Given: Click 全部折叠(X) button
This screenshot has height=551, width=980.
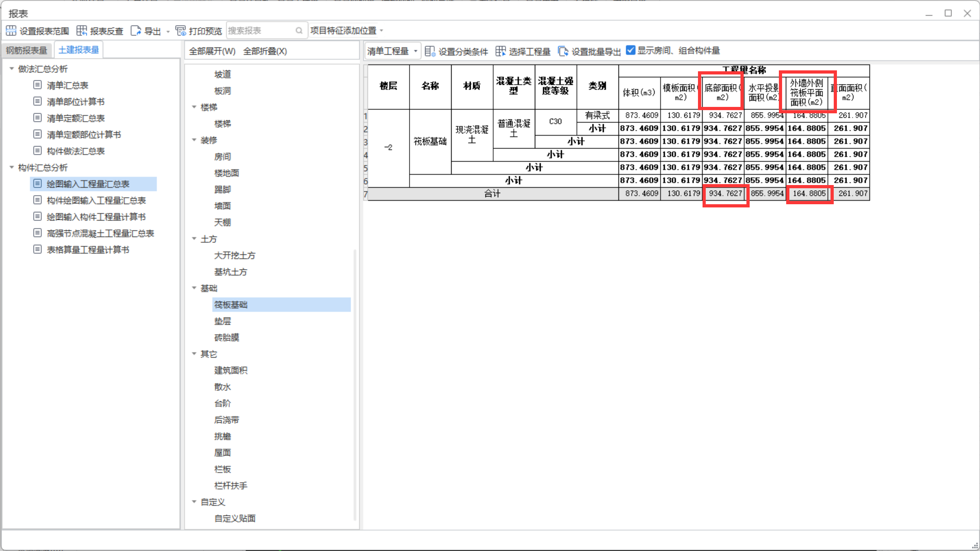Looking at the screenshot, I should (265, 51).
